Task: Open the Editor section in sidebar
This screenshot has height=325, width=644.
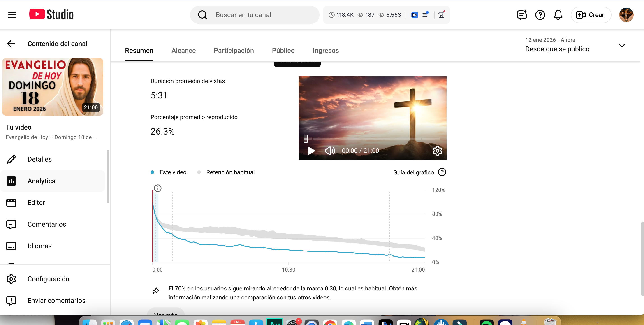Action: pyautogui.click(x=36, y=202)
